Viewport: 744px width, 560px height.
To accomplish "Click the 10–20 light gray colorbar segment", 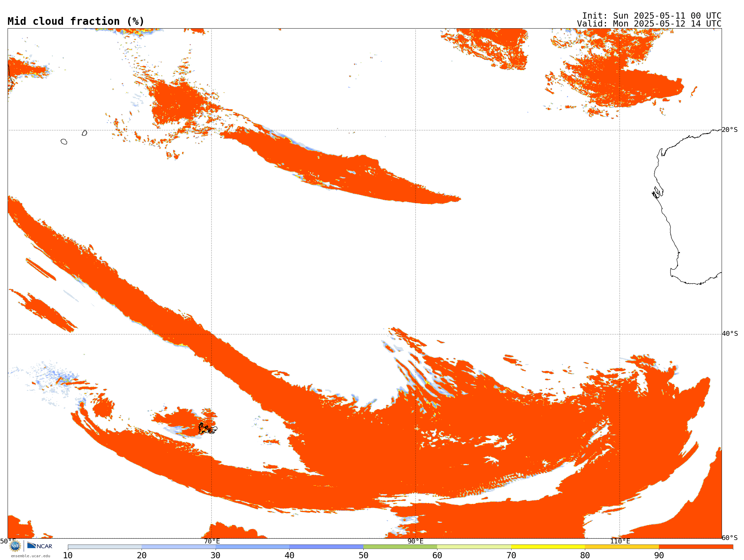I will click(x=105, y=547).
